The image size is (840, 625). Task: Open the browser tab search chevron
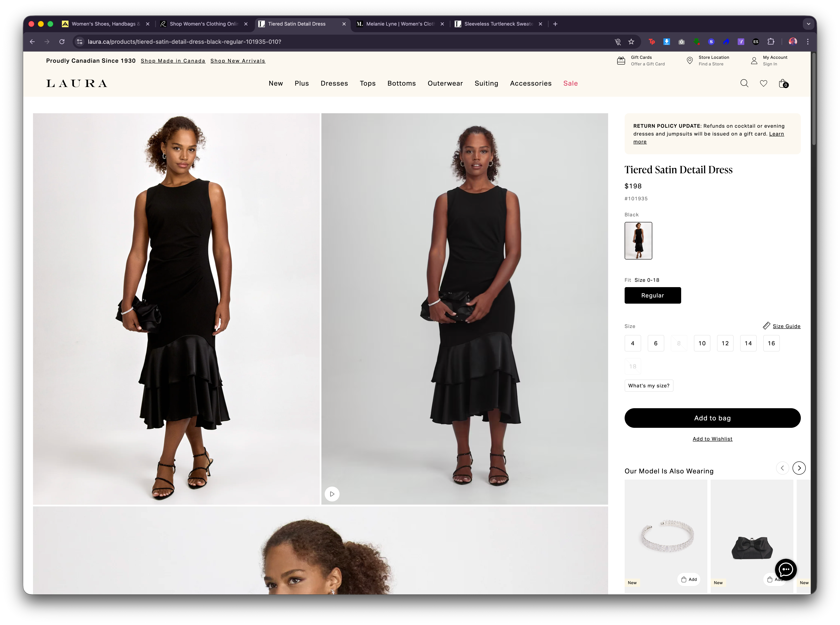click(809, 24)
